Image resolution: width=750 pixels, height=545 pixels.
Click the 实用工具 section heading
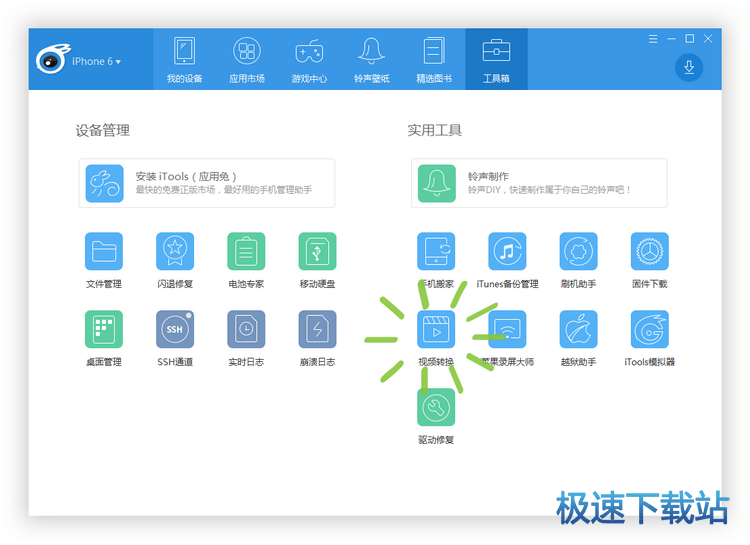435,130
